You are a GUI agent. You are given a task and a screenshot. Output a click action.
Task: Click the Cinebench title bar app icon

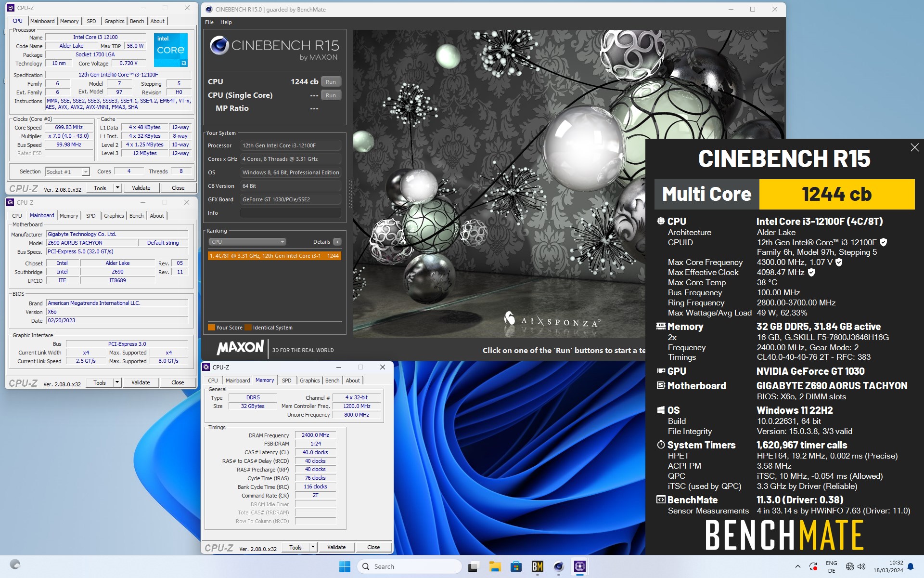click(209, 9)
